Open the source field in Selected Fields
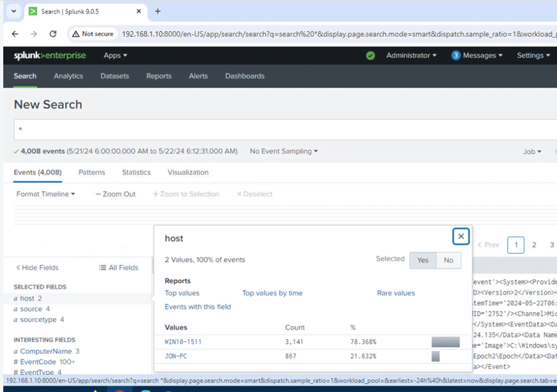This screenshot has width=557, height=392. pyautogui.click(x=32, y=309)
